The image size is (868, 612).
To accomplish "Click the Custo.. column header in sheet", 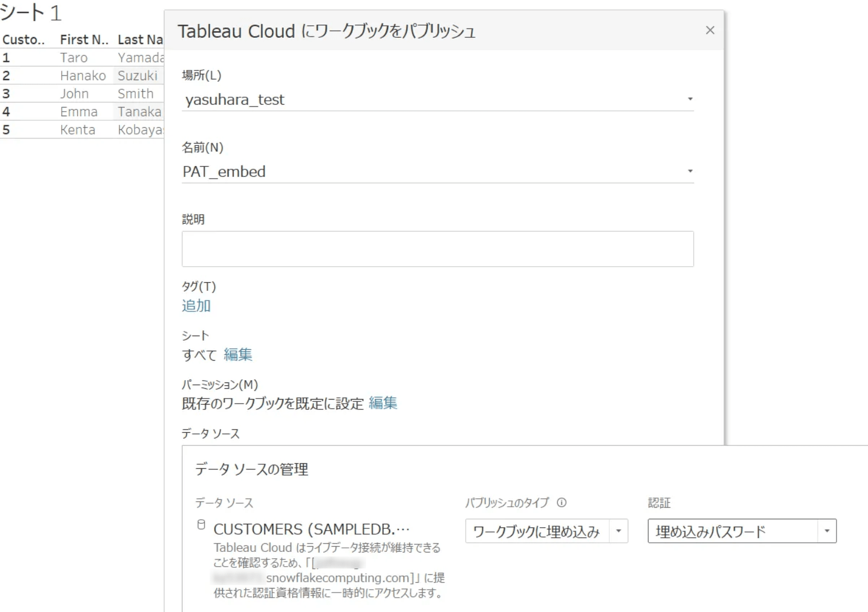I will [23, 40].
